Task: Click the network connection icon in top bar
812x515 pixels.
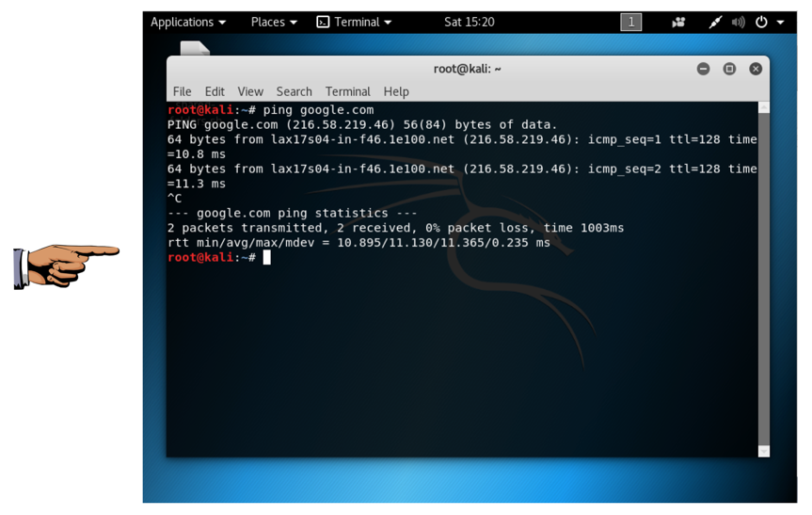Action: pos(715,23)
